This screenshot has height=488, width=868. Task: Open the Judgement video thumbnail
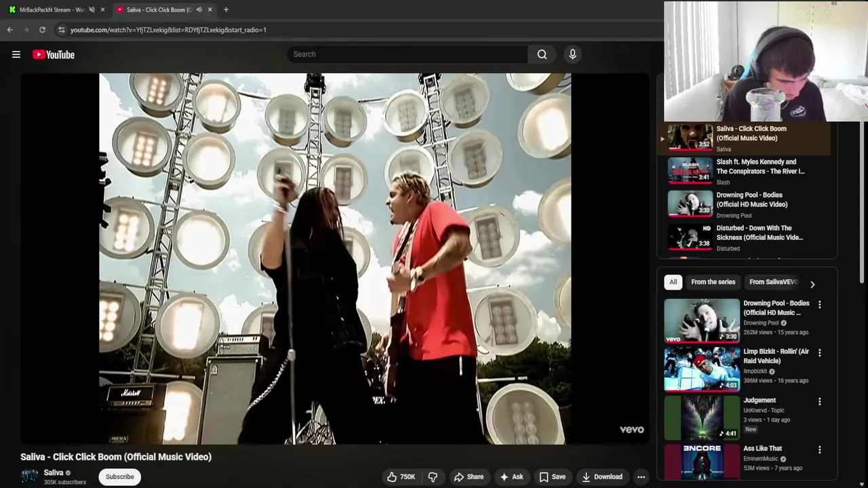(x=702, y=417)
